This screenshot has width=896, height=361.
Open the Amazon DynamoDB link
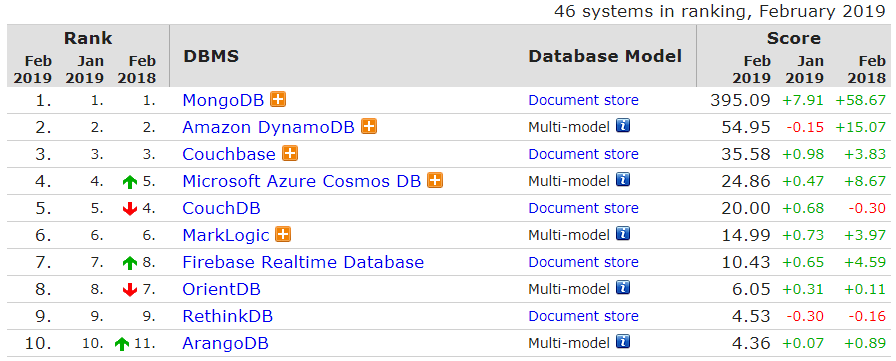click(269, 127)
